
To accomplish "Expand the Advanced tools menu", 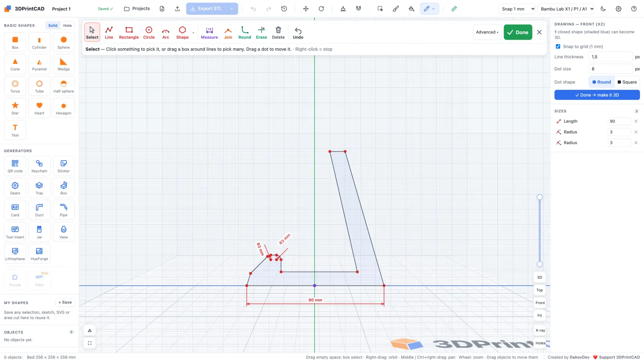I will tap(487, 32).
